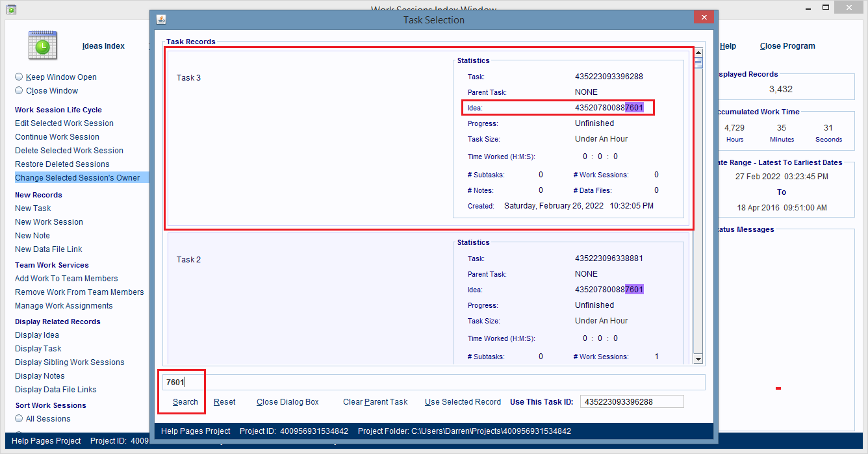Viewport: 868px width, 454px height.
Task: Click the Search button
Action: [185, 402]
